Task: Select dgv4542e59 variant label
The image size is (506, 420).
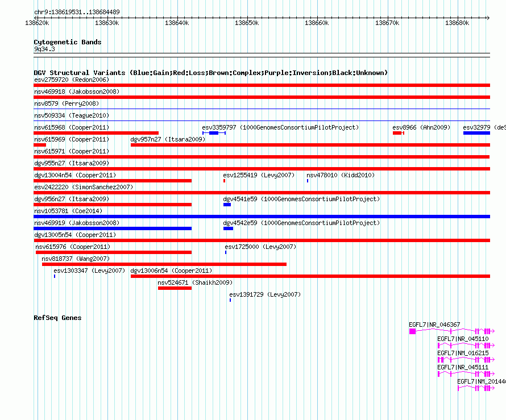Action: point(301,223)
